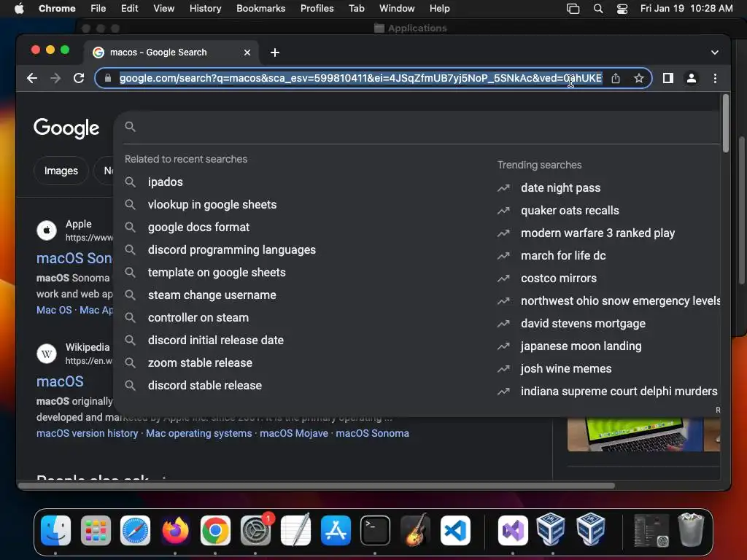
Task: Open the Window menu
Action: tap(396, 9)
